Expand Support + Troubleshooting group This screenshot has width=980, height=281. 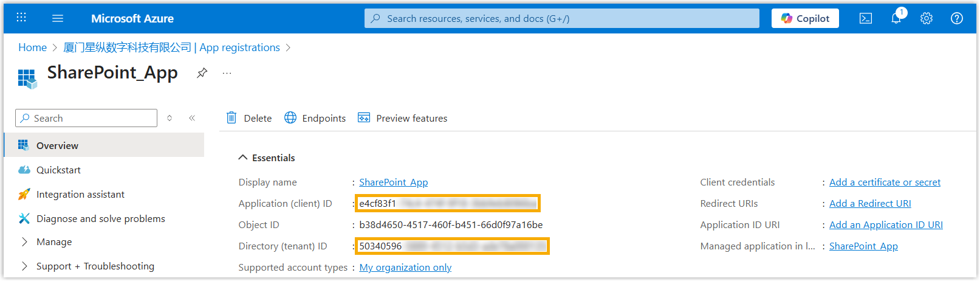(25, 266)
